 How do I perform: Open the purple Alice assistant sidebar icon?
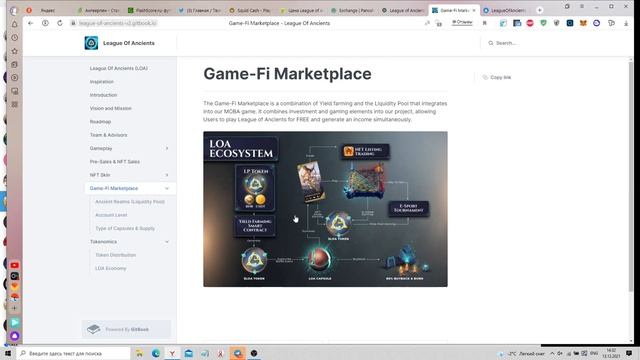(15, 336)
